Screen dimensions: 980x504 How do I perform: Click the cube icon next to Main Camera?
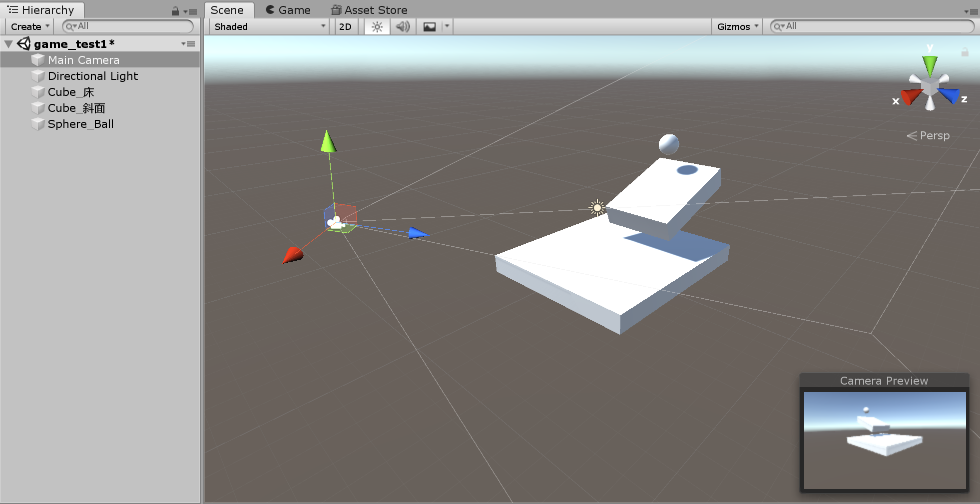[38, 60]
